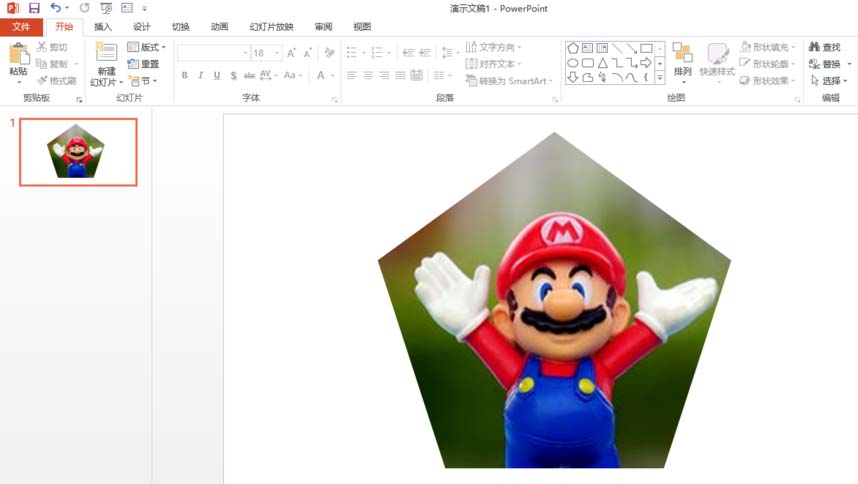Switch to the Design (设计) tab
The height and width of the screenshot is (484, 858).
tap(142, 27)
